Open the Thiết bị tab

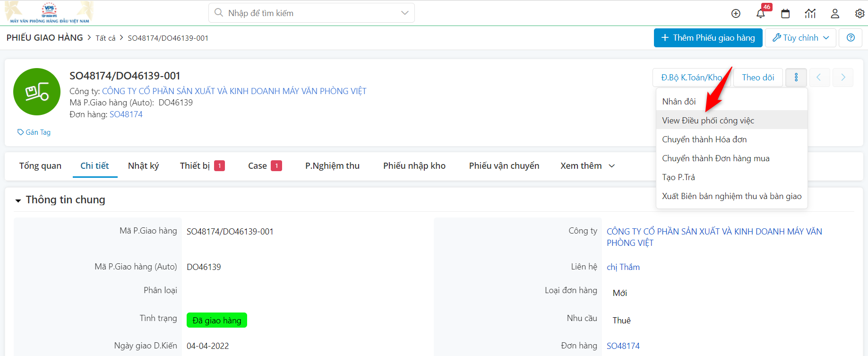[x=202, y=166]
